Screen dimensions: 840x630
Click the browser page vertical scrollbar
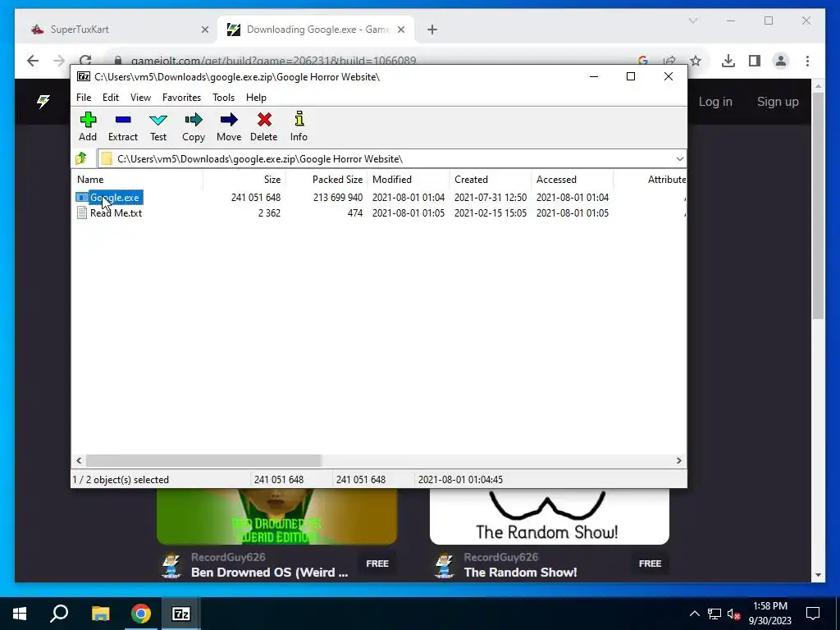pos(818,206)
